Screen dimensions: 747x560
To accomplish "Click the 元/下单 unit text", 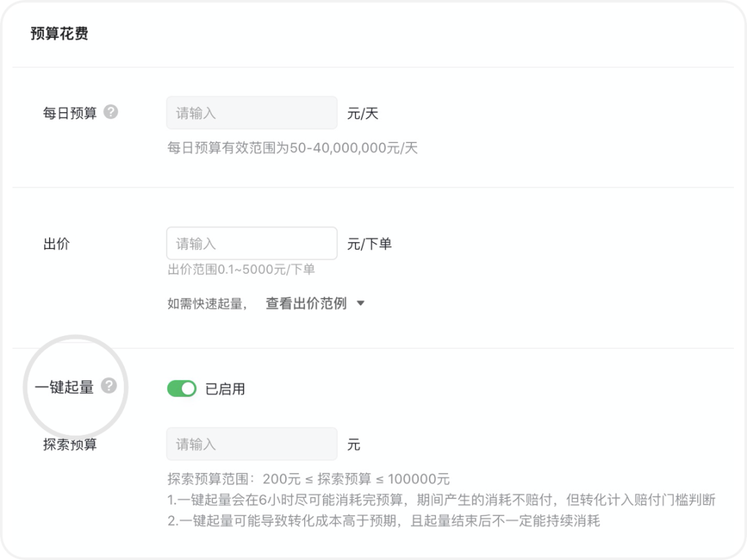I will [369, 244].
